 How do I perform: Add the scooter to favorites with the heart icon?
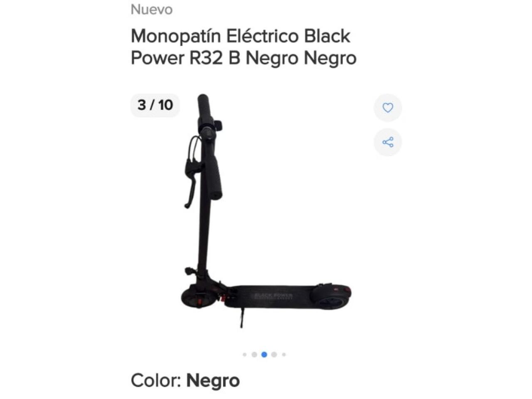[387, 108]
